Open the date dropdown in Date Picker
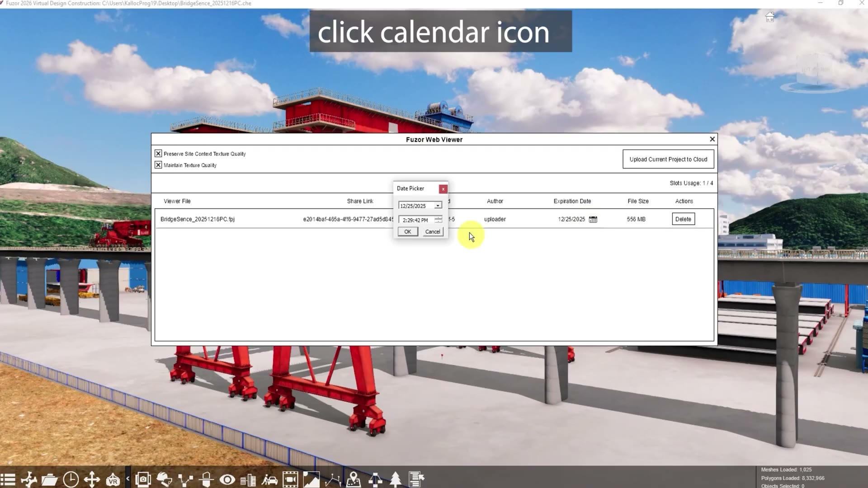 tap(438, 206)
